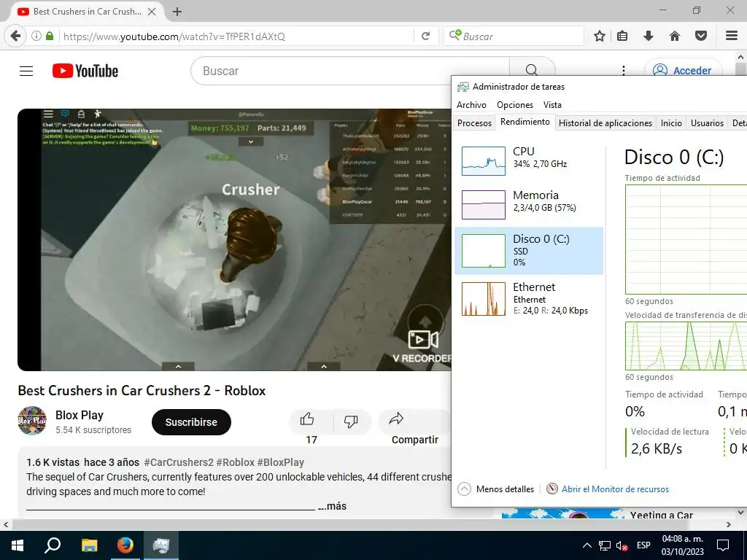747x560 pixels.
Task: Open the #BloxPlay hashtag link
Action: pyautogui.click(x=281, y=462)
